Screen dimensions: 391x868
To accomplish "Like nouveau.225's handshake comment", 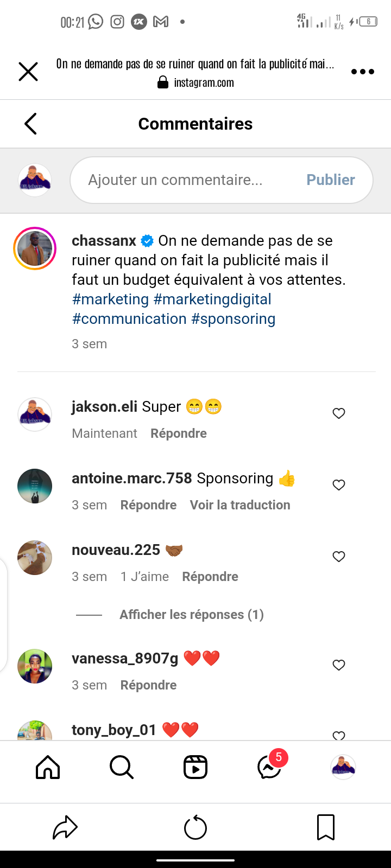I will [339, 557].
